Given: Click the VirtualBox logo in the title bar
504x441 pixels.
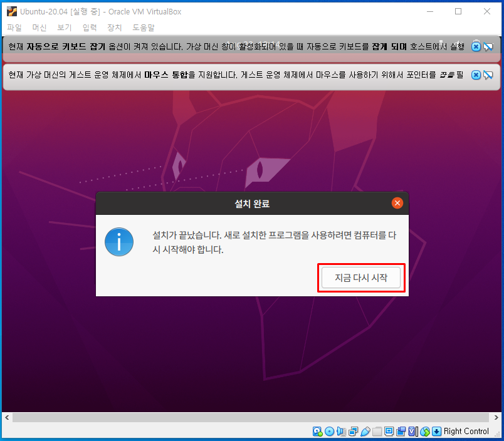Looking at the screenshot, I should (11, 11).
